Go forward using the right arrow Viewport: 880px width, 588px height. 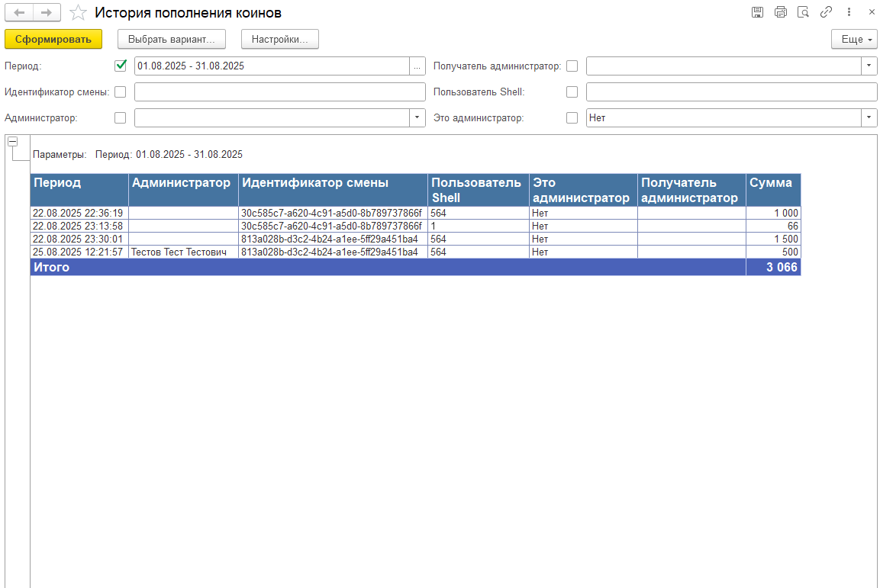[x=46, y=12]
